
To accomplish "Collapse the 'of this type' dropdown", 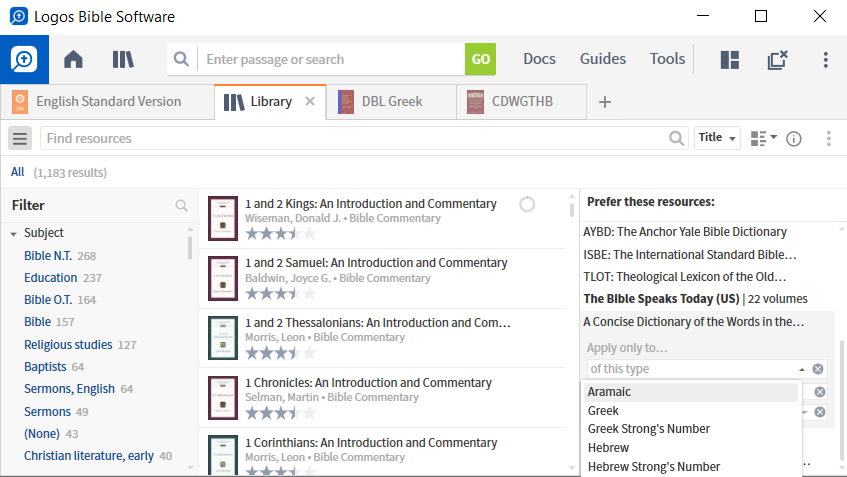I will 802,369.
